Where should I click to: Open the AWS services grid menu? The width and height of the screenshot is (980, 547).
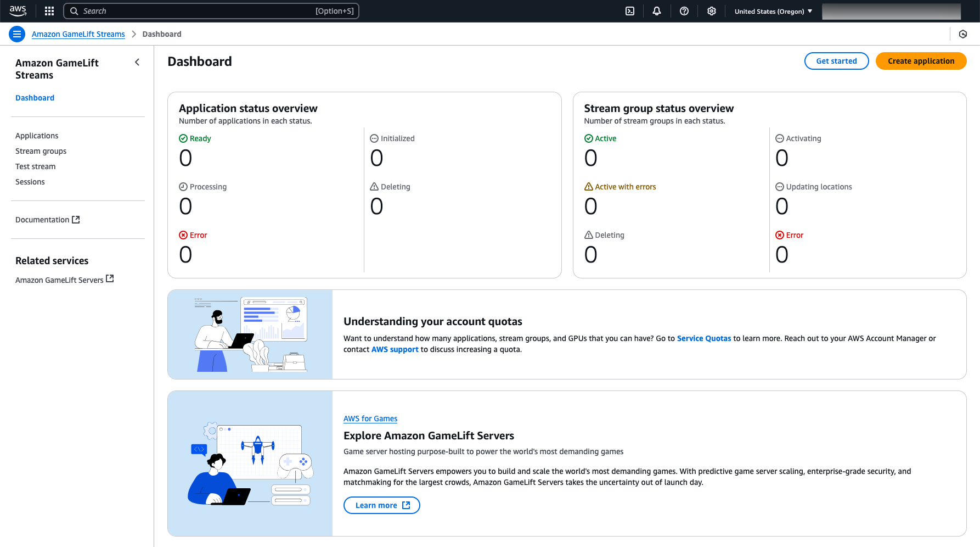(x=49, y=11)
